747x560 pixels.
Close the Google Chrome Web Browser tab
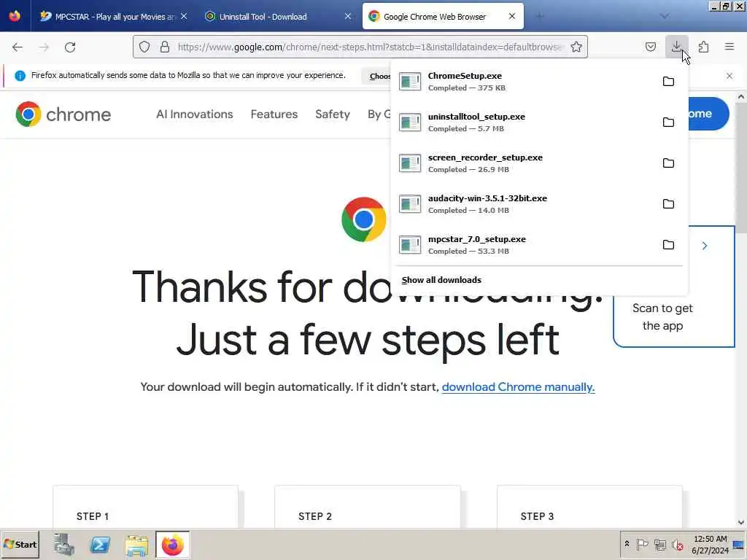tap(512, 16)
